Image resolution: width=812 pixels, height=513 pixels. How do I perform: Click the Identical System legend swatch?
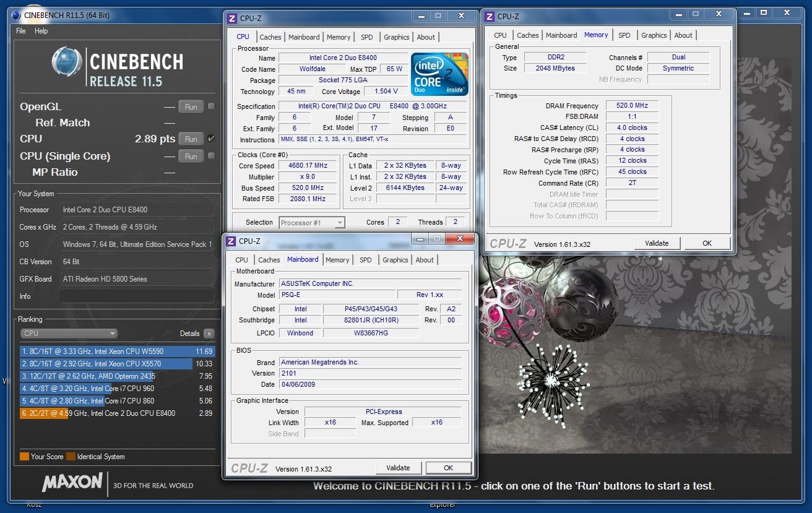point(71,457)
